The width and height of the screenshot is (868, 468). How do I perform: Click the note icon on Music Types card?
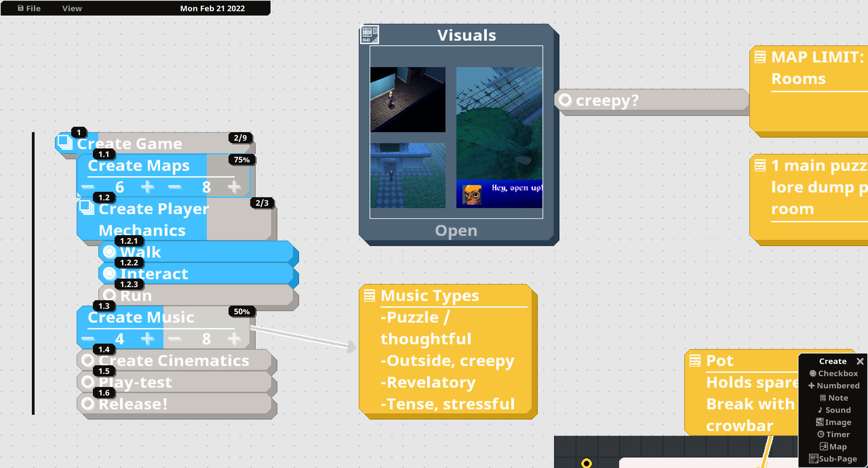pyautogui.click(x=369, y=296)
